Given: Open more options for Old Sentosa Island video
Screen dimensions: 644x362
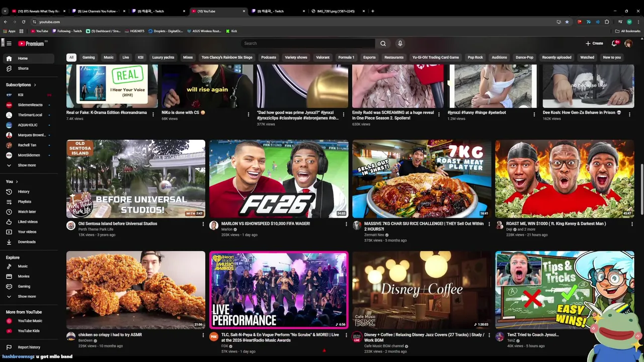Looking at the screenshot, I should [x=203, y=224].
